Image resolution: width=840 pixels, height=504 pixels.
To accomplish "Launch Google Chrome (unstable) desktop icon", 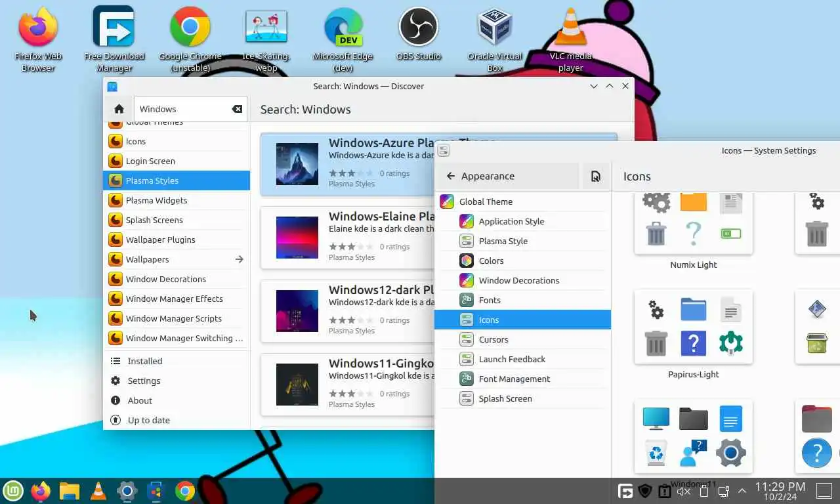I will click(190, 39).
